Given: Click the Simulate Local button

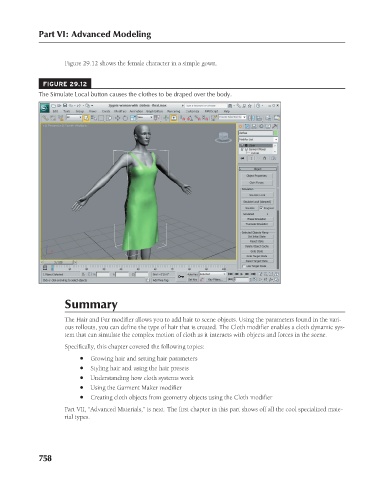Looking at the screenshot, I should [257, 195].
